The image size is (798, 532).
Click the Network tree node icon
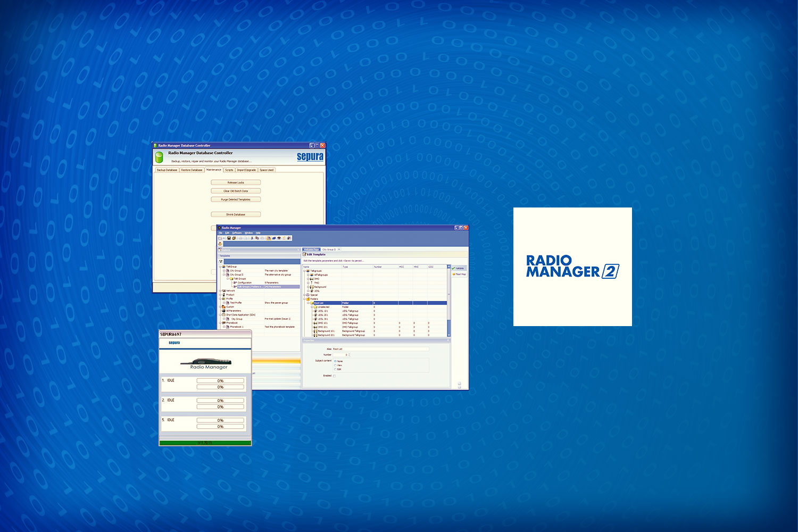click(x=224, y=290)
